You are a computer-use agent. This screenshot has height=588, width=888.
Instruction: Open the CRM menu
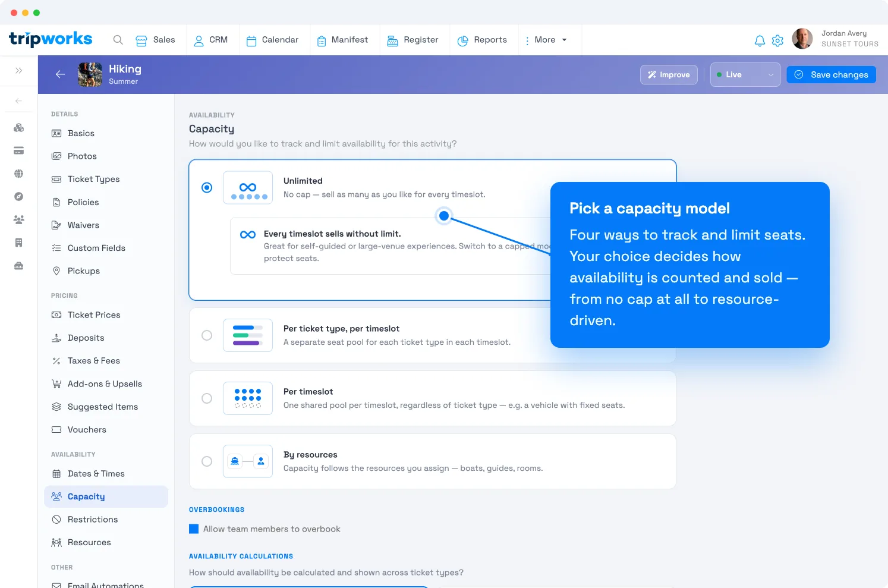coord(211,40)
